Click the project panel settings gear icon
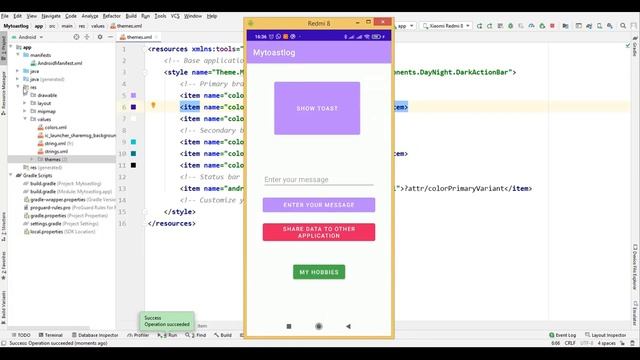Image resolution: width=640 pixels, height=360 pixels. click(x=100, y=37)
